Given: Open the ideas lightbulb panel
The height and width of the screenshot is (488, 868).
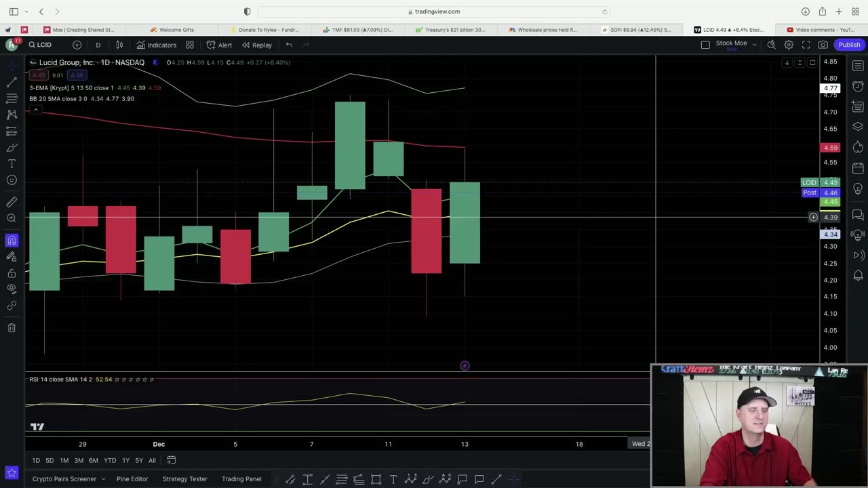Looking at the screenshot, I should point(858,188).
